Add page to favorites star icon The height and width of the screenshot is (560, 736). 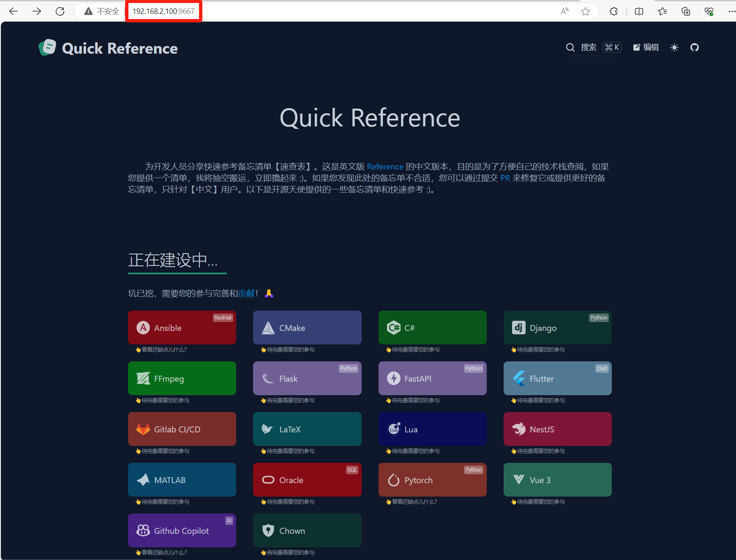tap(585, 11)
